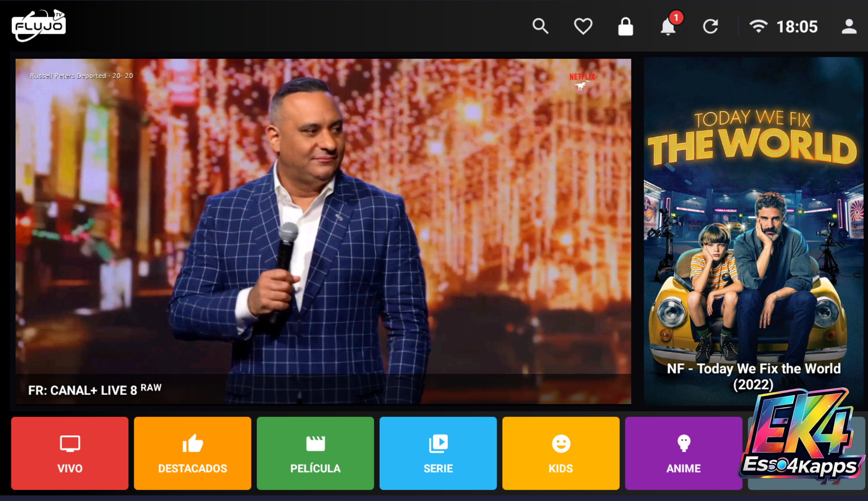Click the refresh arrow icon
This screenshot has height=501, width=868.
(x=711, y=27)
